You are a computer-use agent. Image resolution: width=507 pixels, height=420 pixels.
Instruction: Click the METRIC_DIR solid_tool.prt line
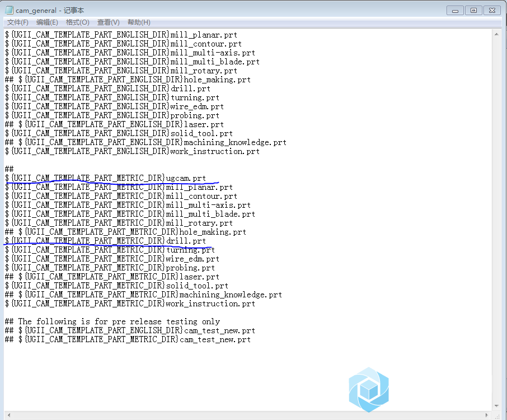pos(117,286)
